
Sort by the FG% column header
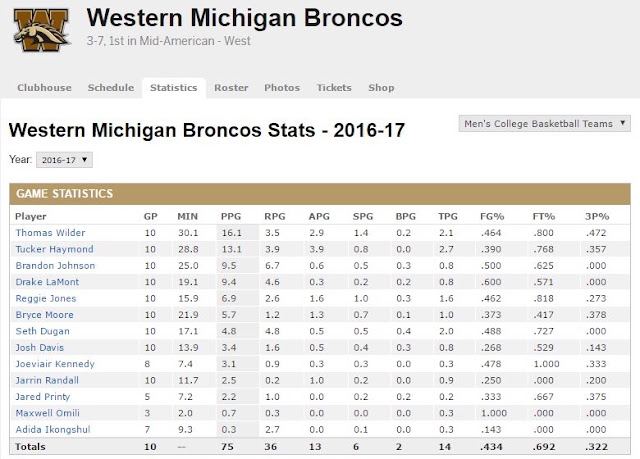pos(492,216)
